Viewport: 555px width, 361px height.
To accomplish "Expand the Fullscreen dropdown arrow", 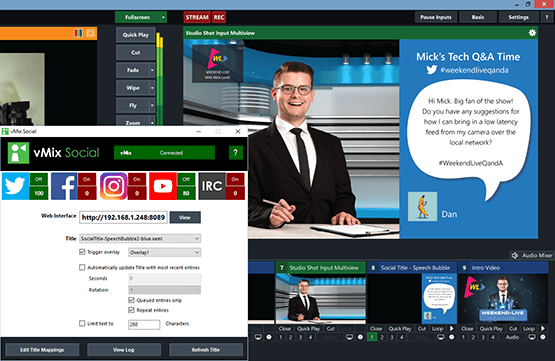I will click(x=163, y=17).
